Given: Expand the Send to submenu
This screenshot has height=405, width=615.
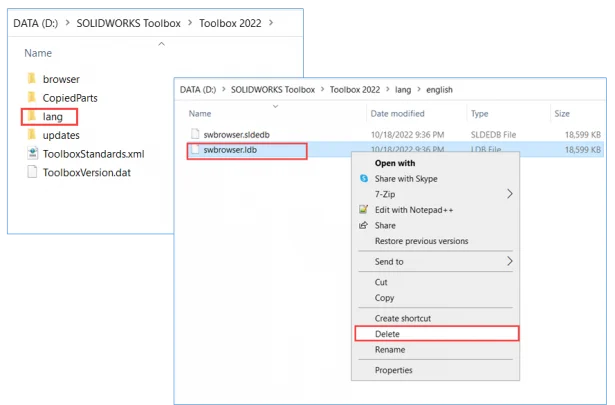Looking at the screenshot, I should click(x=510, y=261).
